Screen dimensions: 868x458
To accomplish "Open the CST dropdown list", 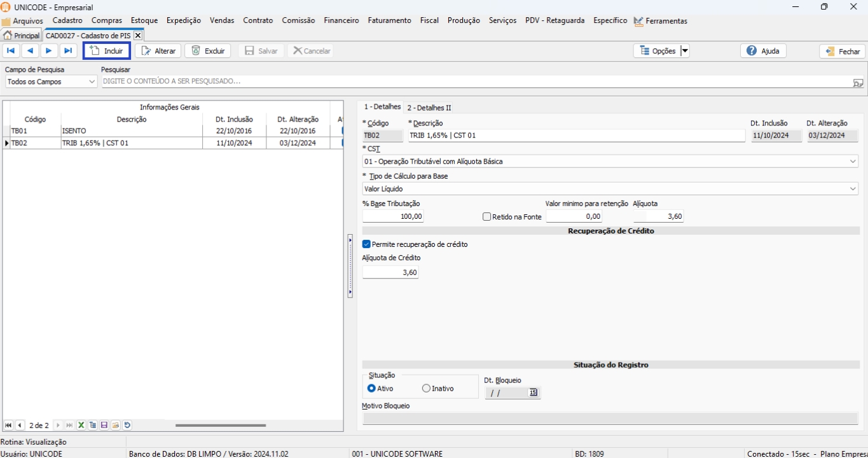I will pyautogui.click(x=853, y=162).
